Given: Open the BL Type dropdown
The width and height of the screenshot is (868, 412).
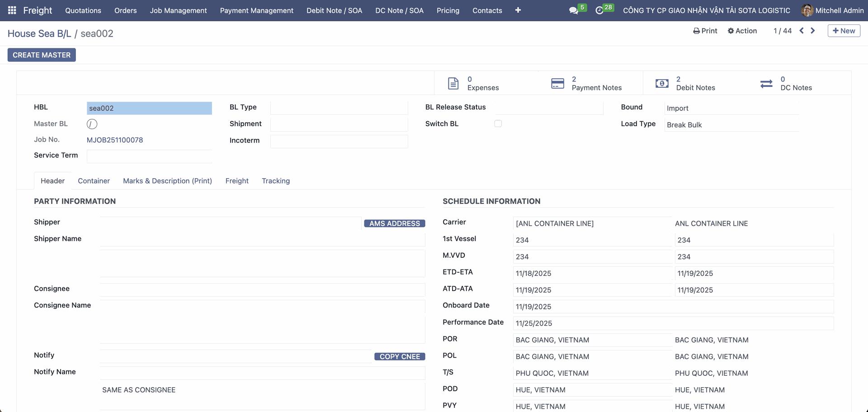Looking at the screenshot, I should click(x=339, y=108).
